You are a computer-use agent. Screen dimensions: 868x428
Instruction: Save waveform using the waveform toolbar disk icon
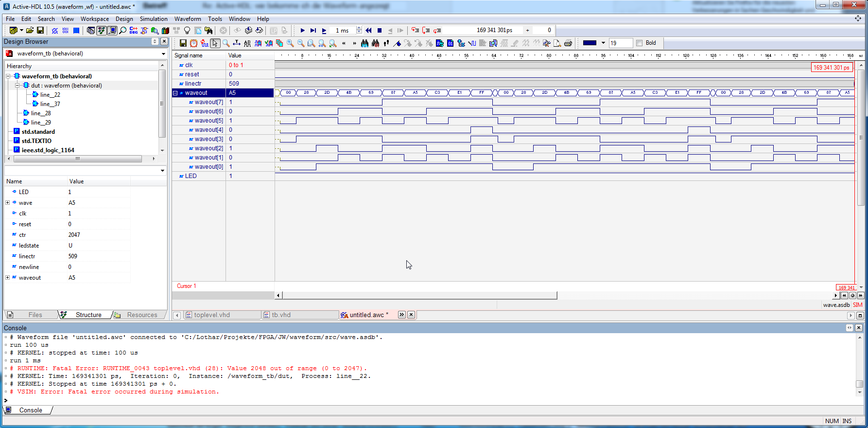tap(183, 43)
